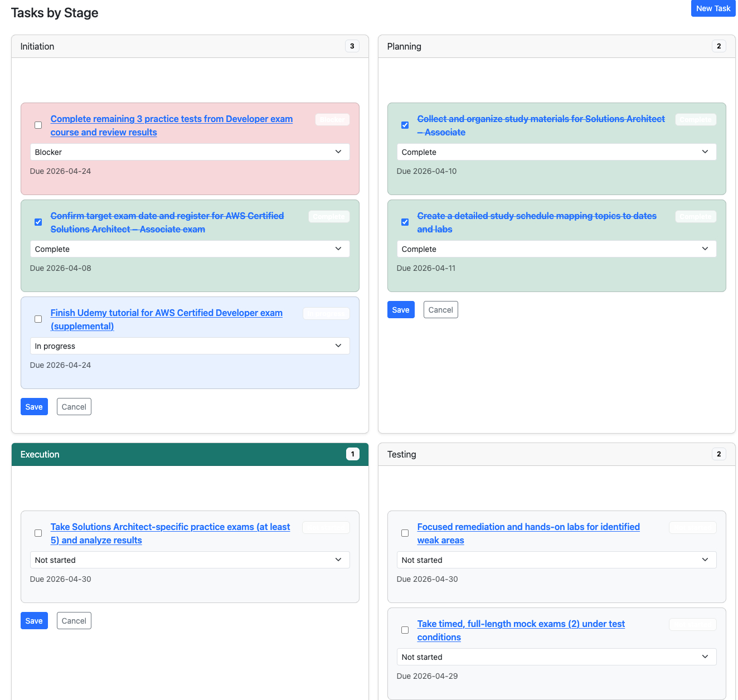
Task: Open the 'Not started' dropdown for mock exams task
Action: click(x=556, y=657)
